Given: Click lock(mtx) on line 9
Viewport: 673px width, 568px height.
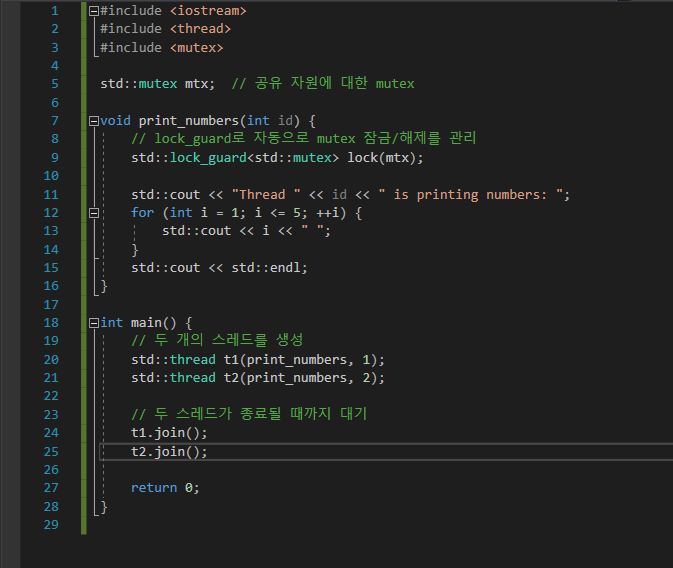Looking at the screenshot, I should tap(381, 158).
